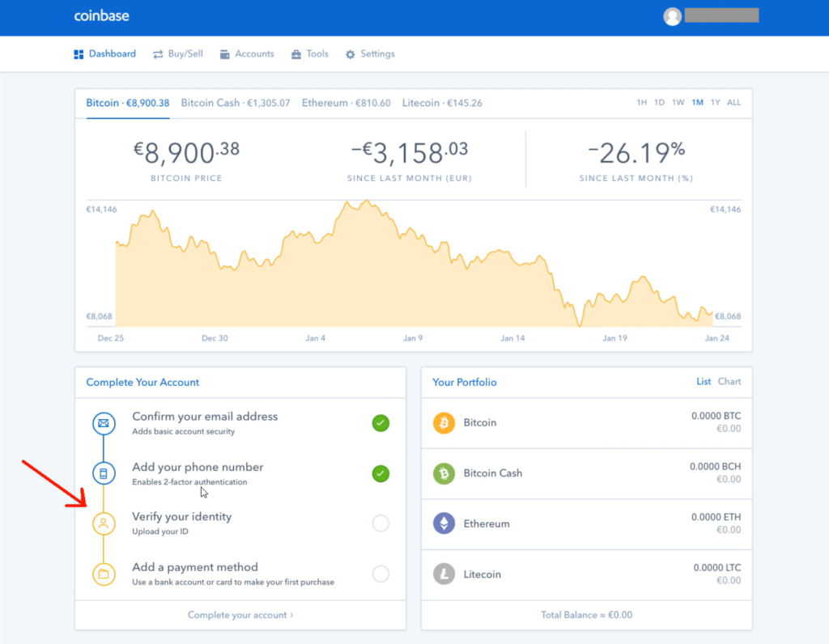Image resolution: width=829 pixels, height=644 pixels.
Task: Click the Litecoin portfolio label
Action: [482, 574]
